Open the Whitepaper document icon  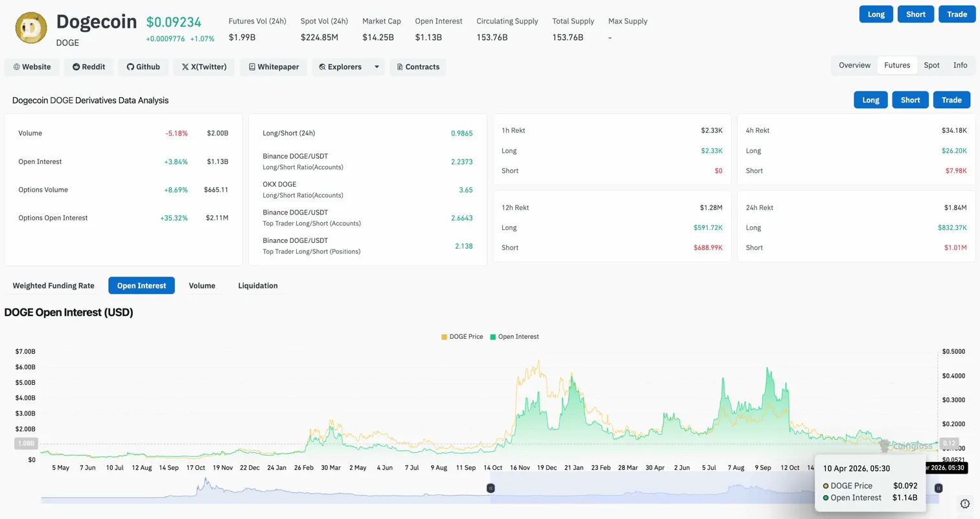(x=252, y=67)
